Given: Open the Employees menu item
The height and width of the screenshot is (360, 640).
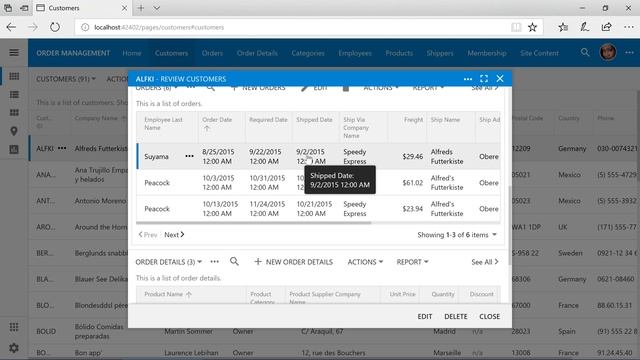Looking at the screenshot, I should coord(355,53).
